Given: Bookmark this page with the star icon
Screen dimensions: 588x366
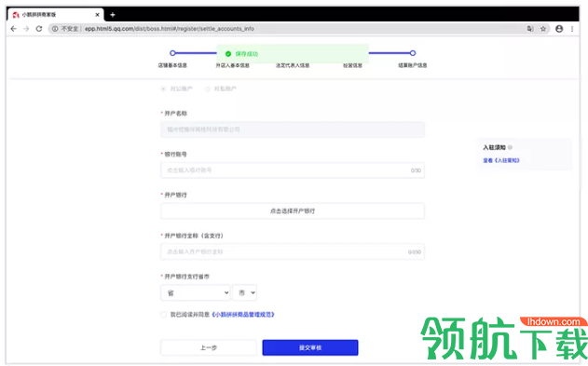Looking at the screenshot, I should 543,29.
